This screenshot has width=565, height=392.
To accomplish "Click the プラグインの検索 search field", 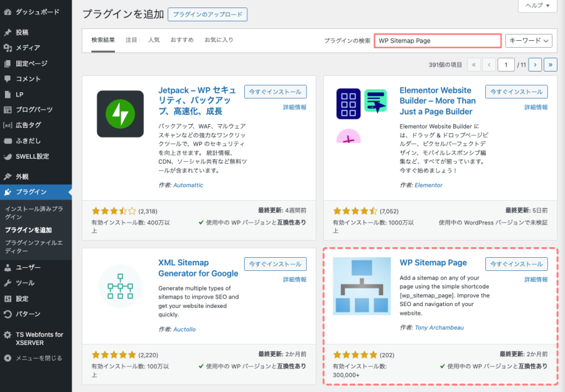I will click(438, 41).
